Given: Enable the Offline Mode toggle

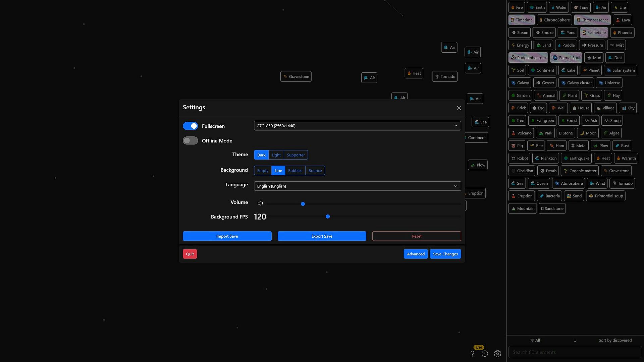Looking at the screenshot, I should 190,141.
